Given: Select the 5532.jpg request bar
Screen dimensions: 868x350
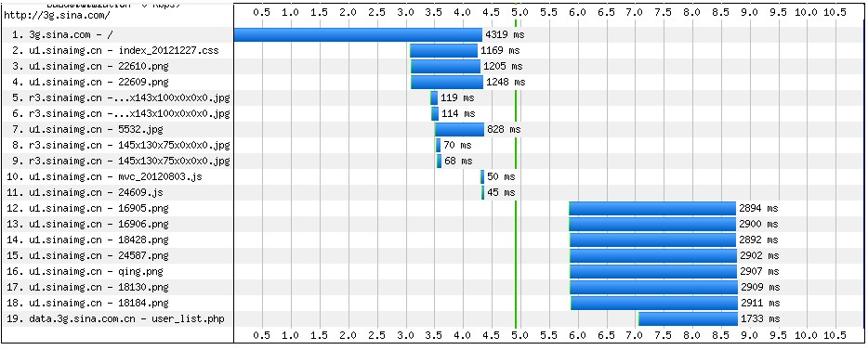Looking at the screenshot, I should coord(459,129).
